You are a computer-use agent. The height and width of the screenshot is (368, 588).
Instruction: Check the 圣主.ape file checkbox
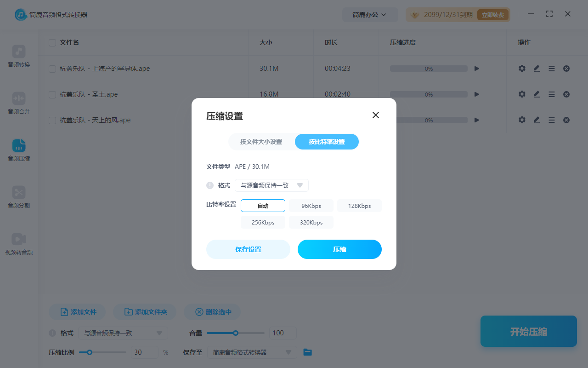(x=52, y=94)
